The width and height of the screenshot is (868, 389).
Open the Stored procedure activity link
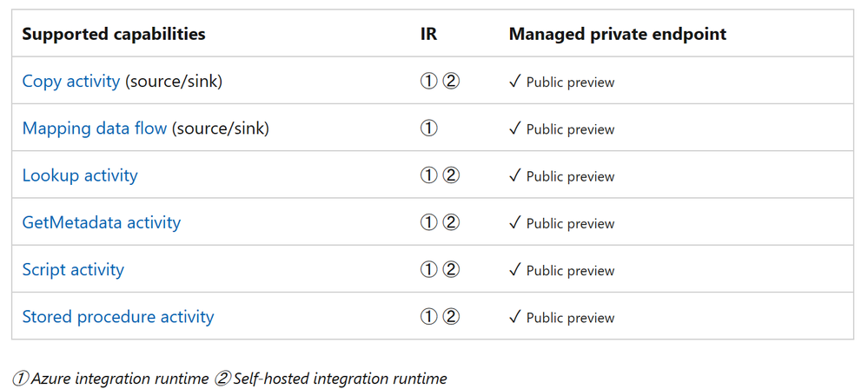tap(117, 316)
